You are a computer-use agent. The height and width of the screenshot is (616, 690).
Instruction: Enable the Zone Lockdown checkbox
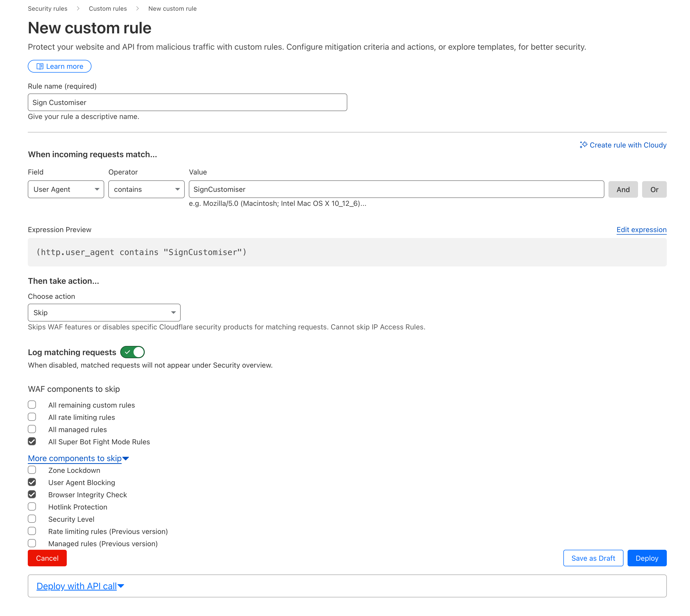32,470
